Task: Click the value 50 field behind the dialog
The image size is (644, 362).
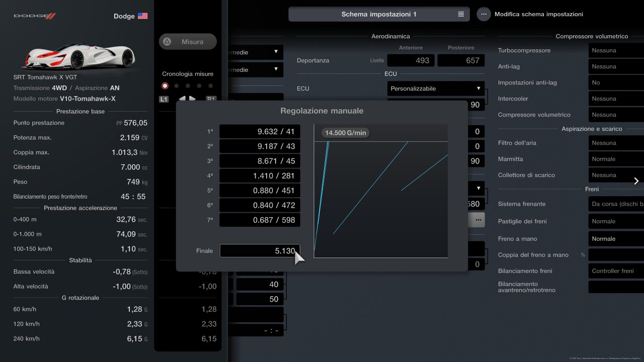Action: [260, 299]
